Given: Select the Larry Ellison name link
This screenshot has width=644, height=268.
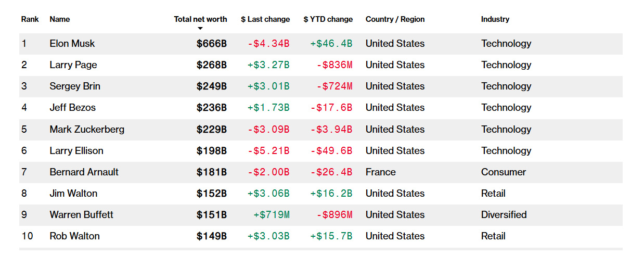Looking at the screenshot, I should [76, 151].
